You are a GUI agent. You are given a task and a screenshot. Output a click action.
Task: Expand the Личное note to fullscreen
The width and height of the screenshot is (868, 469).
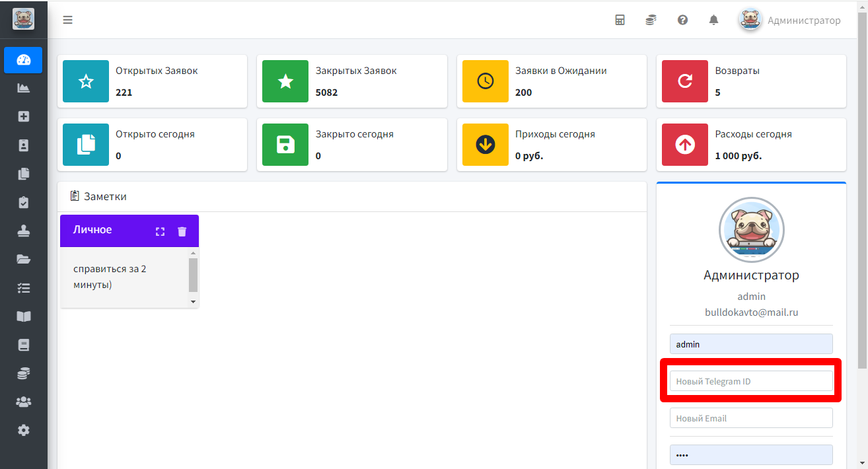point(160,231)
